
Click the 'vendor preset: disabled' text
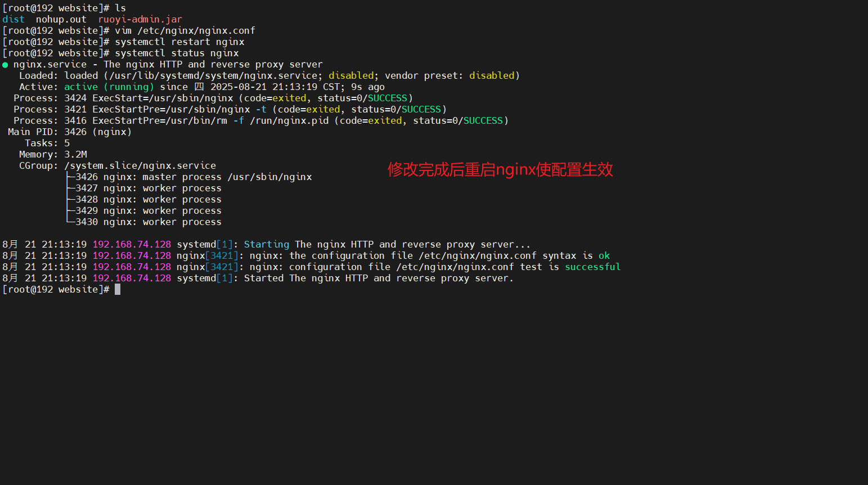pos(449,75)
